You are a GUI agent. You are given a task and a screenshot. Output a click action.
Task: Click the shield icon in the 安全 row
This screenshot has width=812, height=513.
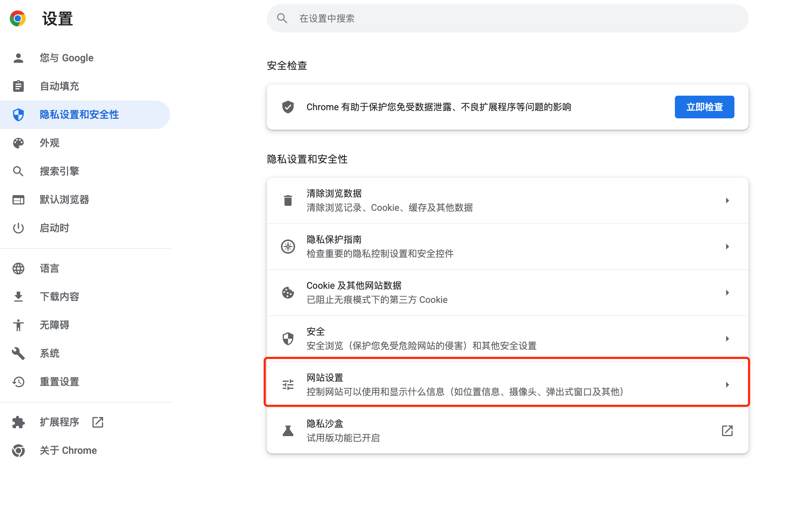click(x=288, y=338)
